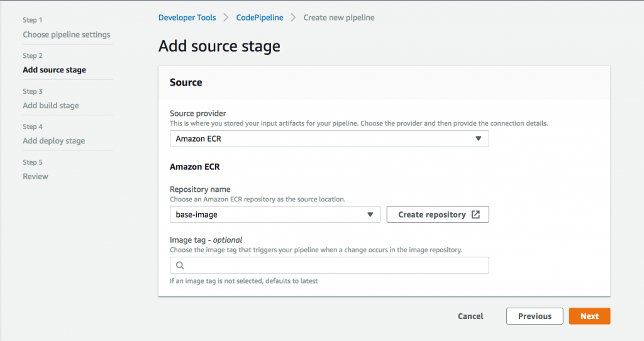Open the Repository name dropdown showing base-image
Image resolution: width=644 pixels, height=341 pixels.
(275, 215)
